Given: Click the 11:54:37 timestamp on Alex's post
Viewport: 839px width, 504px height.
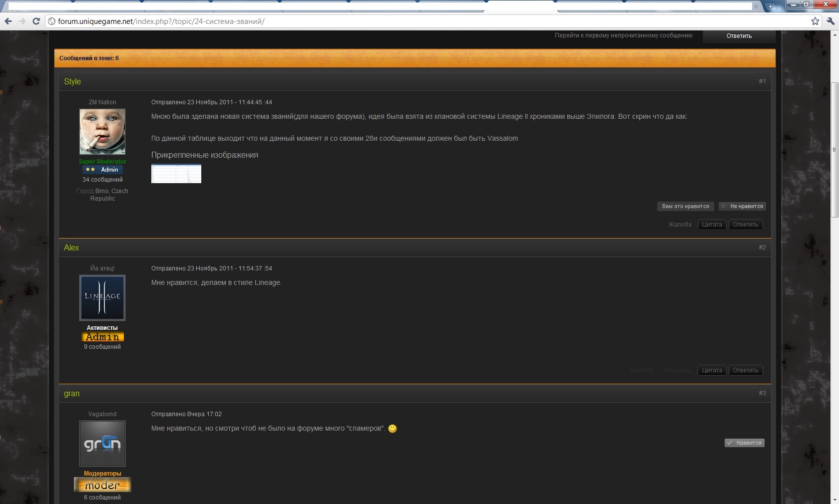Looking at the screenshot, I should [x=212, y=268].
